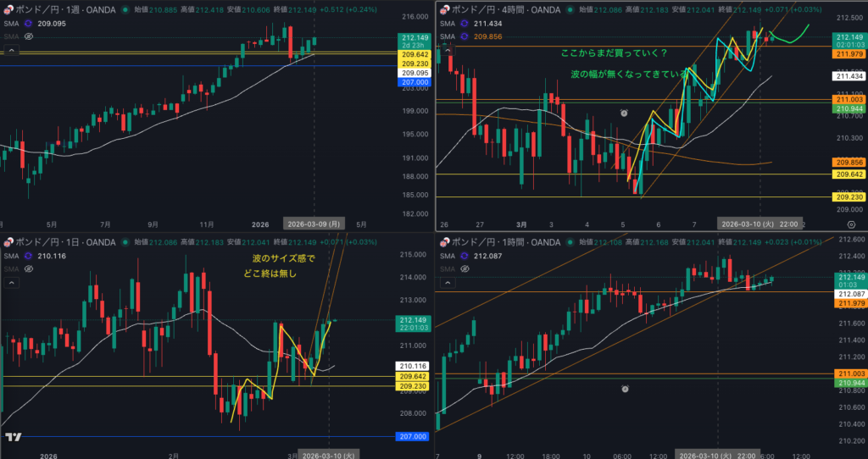
Task: Click the SMA 209.095 indicator icon on weekly chart
Action: coord(28,24)
